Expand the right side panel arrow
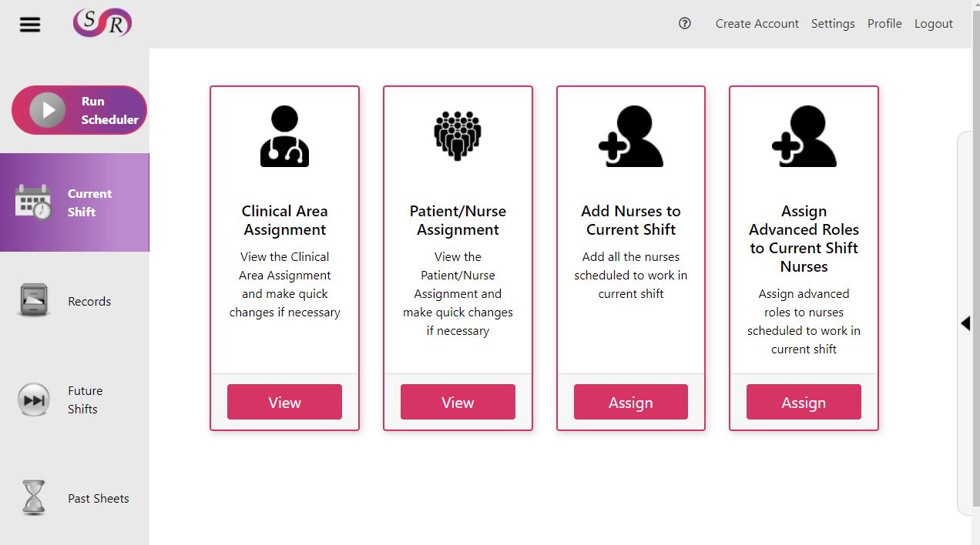Screen dimensions: 980x545 (x=965, y=323)
